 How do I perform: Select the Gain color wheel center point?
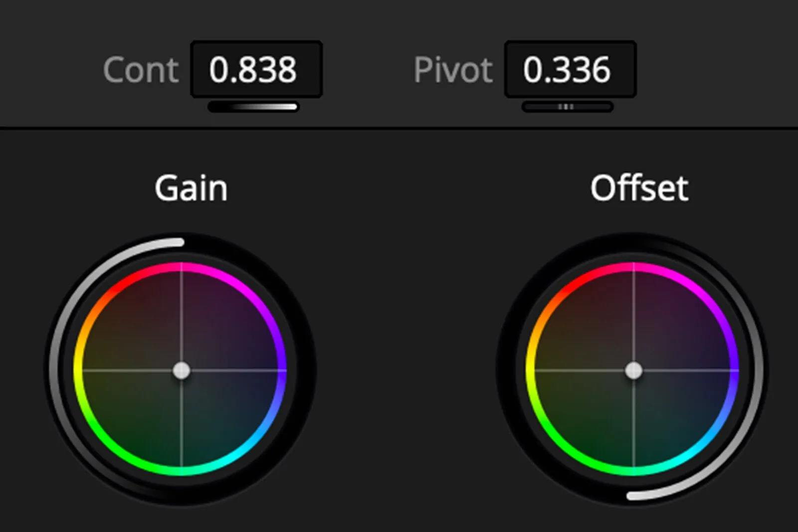click(x=182, y=370)
